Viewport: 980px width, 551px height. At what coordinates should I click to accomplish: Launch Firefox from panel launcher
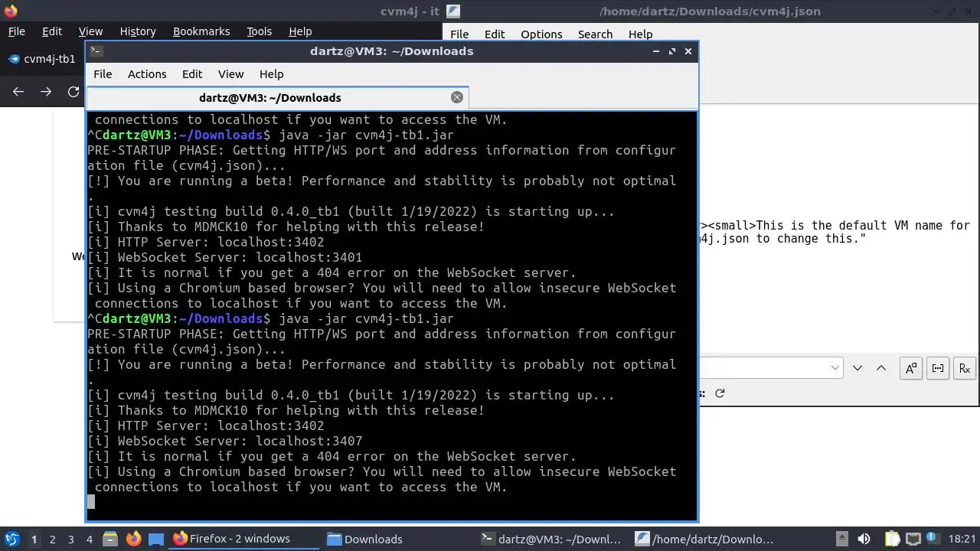point(133,539)
